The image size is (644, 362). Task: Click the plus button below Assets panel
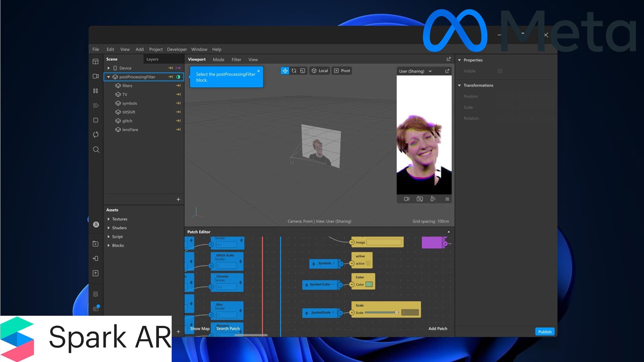[178, 332]
